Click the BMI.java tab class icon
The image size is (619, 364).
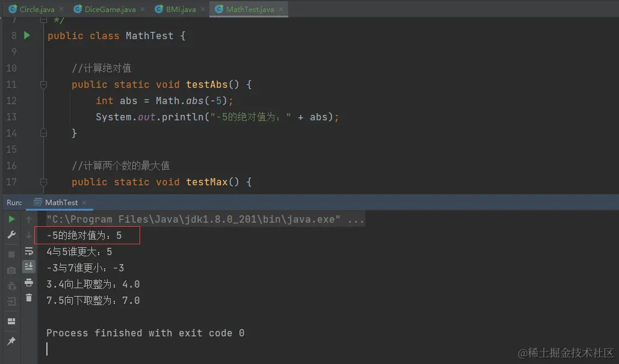pyautogui.click(x=159, y=9)
